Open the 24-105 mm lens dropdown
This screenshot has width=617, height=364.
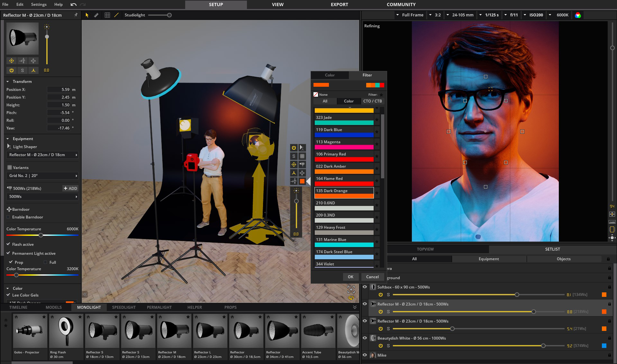(x=460, y=15)
